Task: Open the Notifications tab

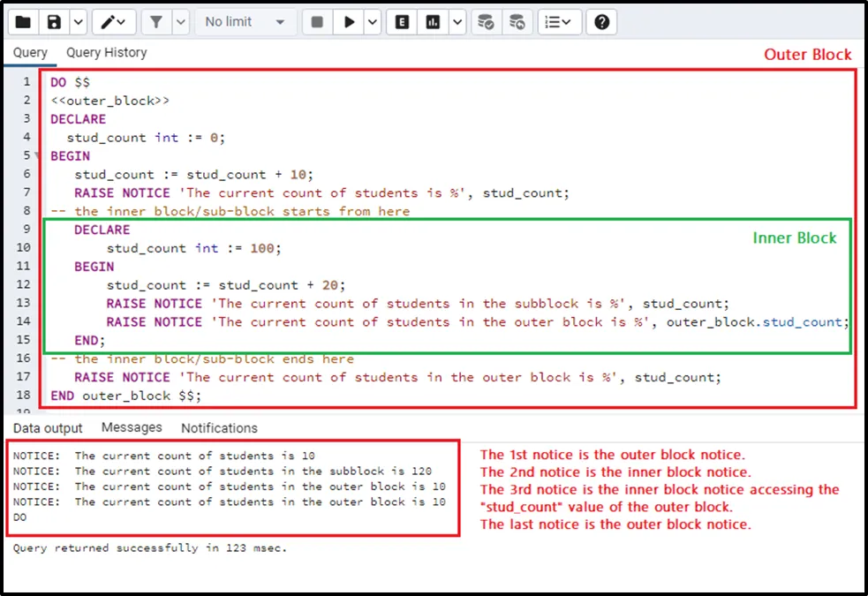Action: point(219,428)
